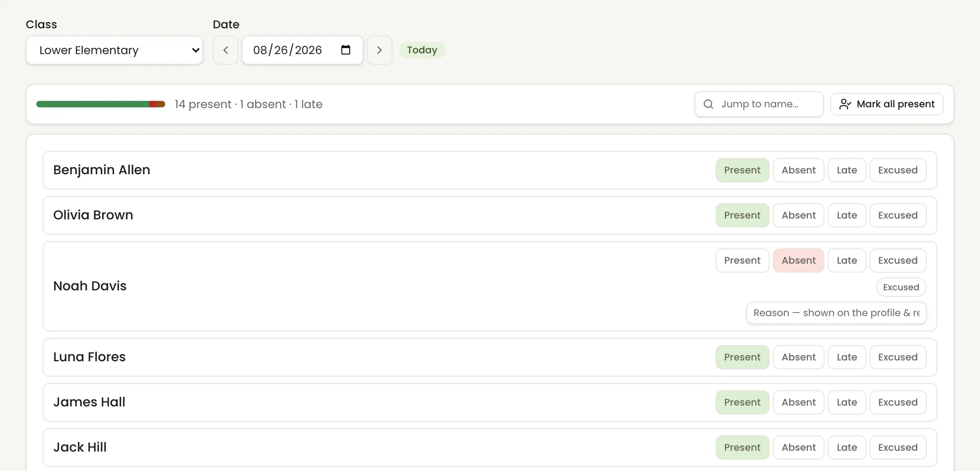Mark Jack Hill as Excused
This screenshot has height=471, width=980.
click(898, 448)
